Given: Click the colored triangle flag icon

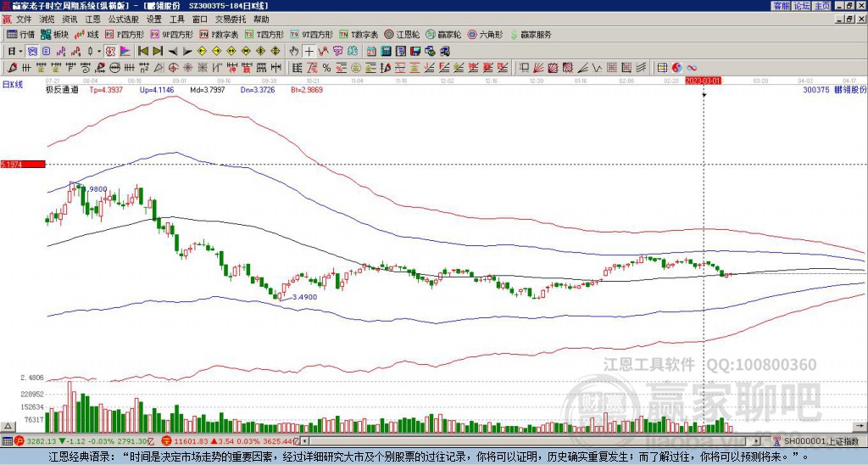Looking at the screenshot, I should (125, 52).
